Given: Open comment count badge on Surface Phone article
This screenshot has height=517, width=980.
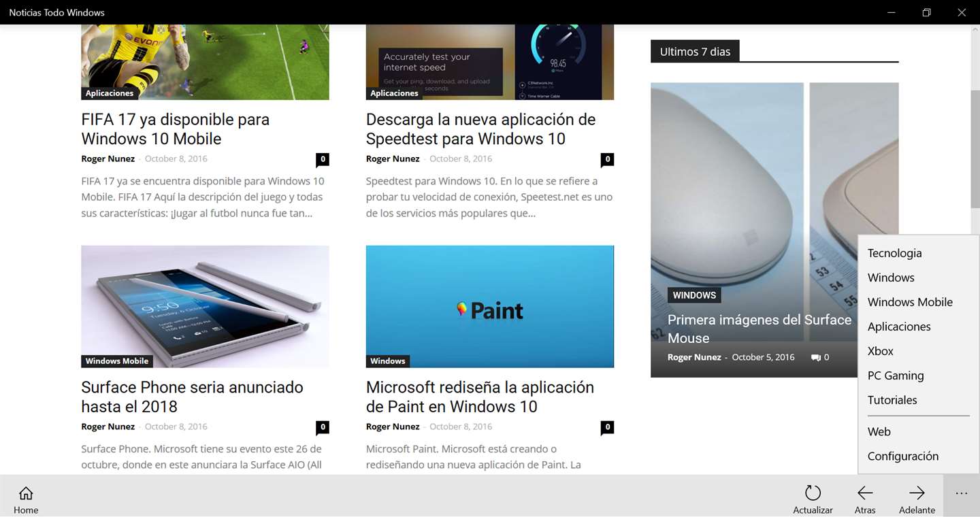Looking at the screenshot, I should click(323, 427).
